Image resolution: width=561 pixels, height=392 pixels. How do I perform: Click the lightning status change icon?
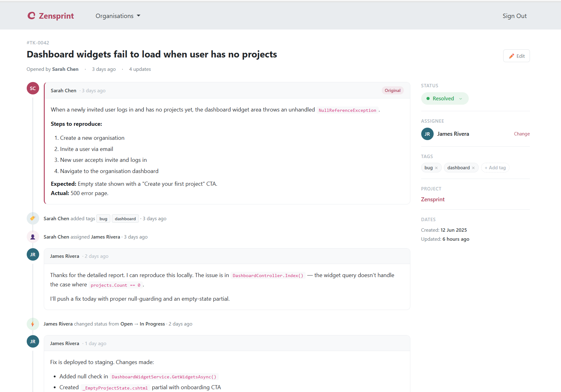tap(33, 324)
